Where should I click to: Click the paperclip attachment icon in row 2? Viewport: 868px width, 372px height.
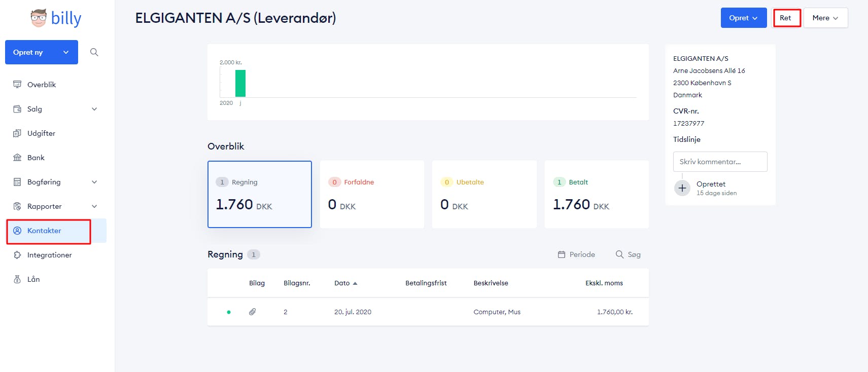point(252,312)
